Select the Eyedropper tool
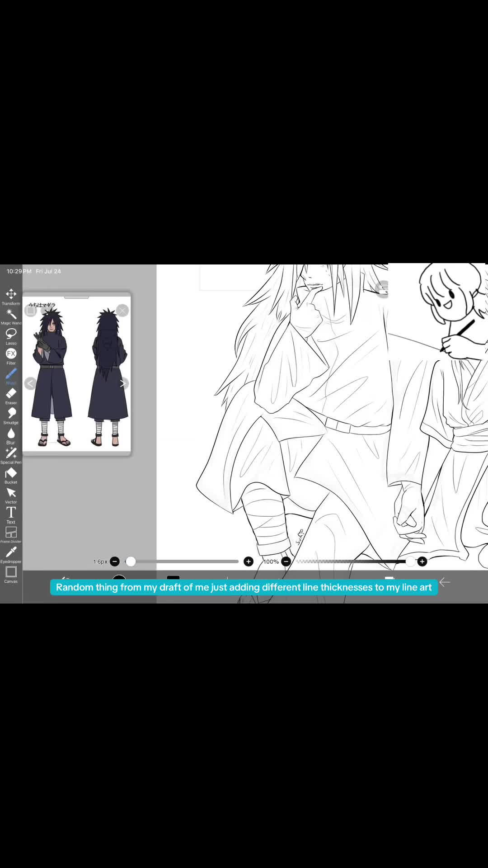The width and height of the screenshot is (488, 868). pos(11,555)
